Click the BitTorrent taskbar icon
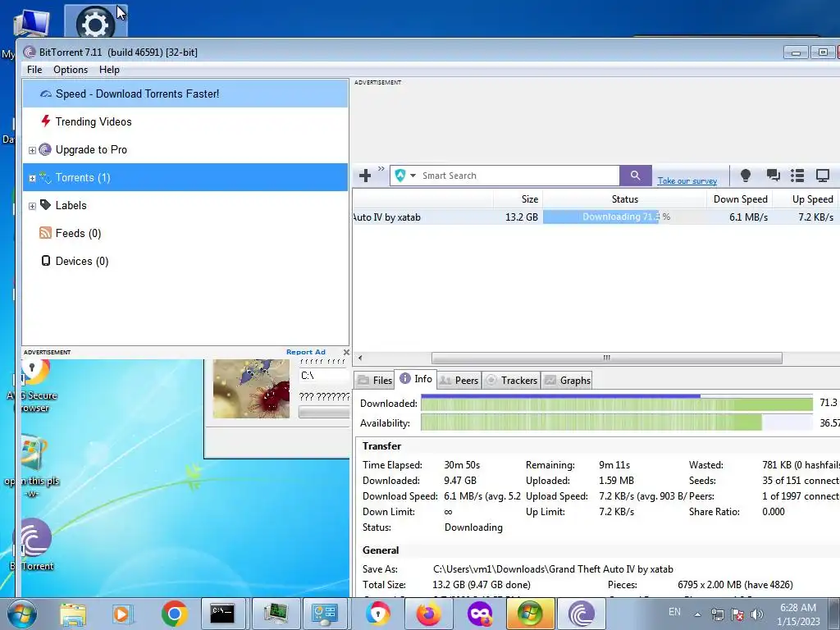The image size is (840, 630). 582,614
